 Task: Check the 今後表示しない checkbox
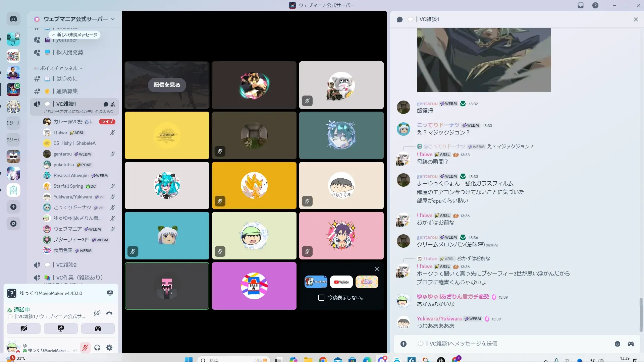tap(321, 298)
